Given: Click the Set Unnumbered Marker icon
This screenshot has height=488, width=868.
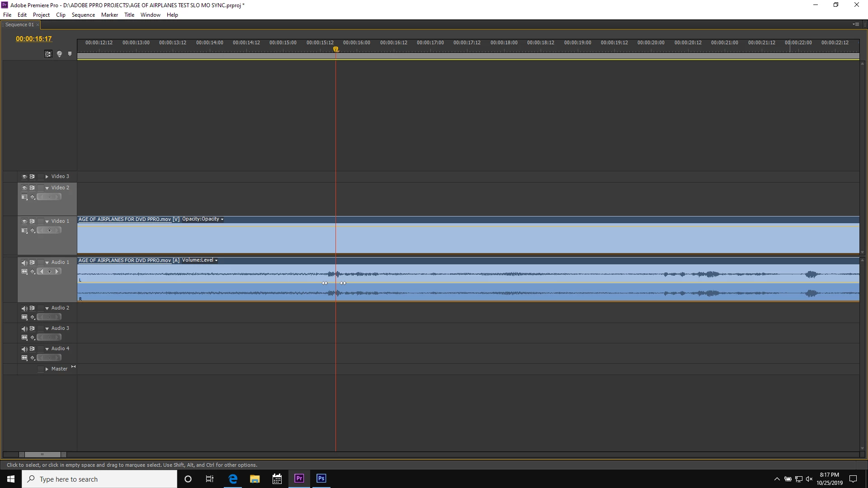Looking at the screenshot, I should point(70,54).
